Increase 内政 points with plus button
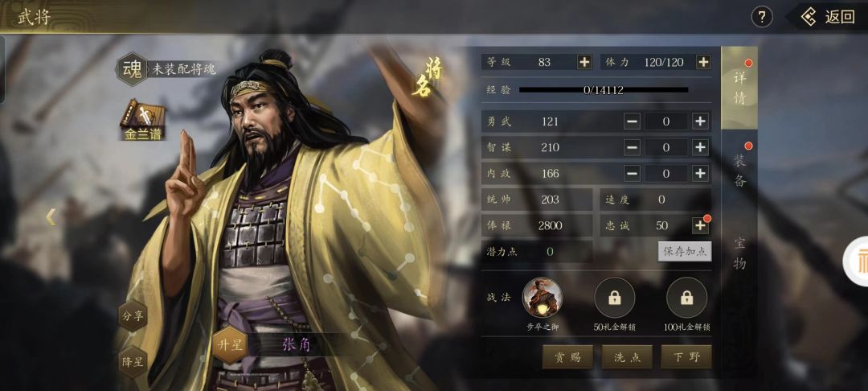Viewport: 868px width, 391px height. click(x=700, y=173)
